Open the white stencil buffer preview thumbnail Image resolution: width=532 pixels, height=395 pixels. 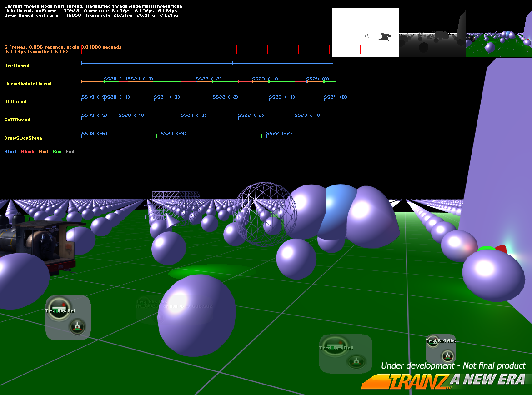click(x=366, y=33)
